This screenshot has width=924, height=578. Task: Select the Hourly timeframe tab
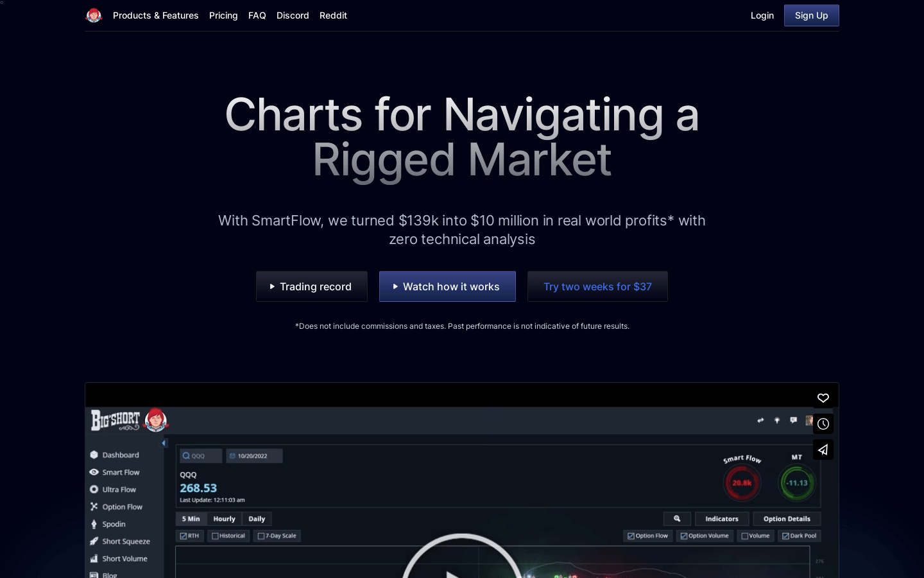(225, 519)
